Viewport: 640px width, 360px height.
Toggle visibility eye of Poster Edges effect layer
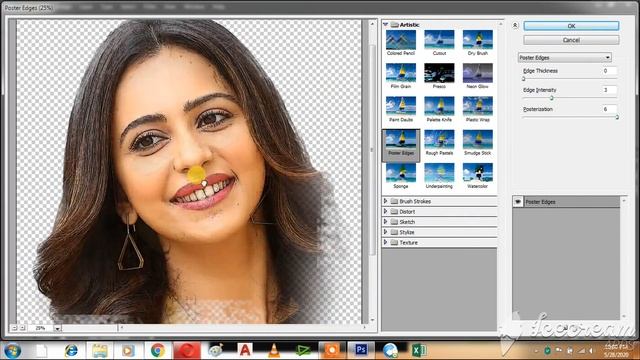[518, 202]
